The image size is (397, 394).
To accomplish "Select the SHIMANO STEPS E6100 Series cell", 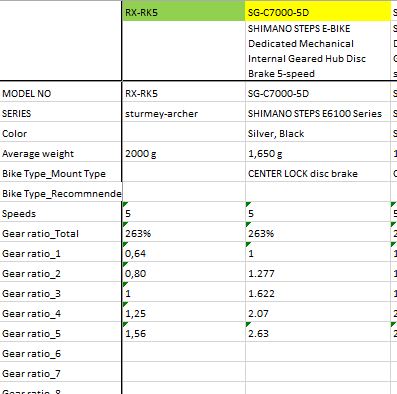I will 318,113.
